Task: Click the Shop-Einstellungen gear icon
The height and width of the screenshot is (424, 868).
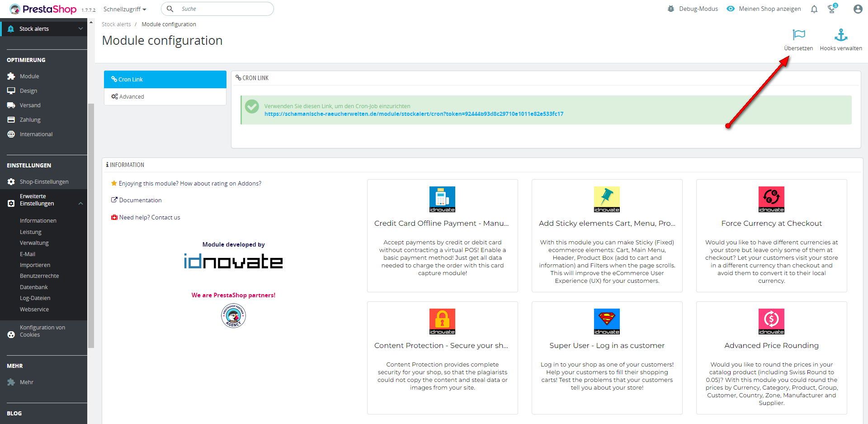Action: (x=11, y=182)
